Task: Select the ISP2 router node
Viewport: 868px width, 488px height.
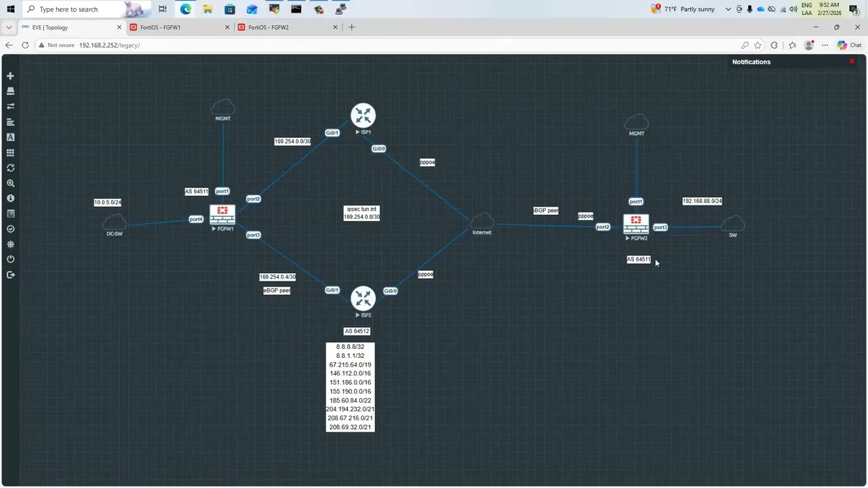Action: pyautogui.click(x=363, y=298)
